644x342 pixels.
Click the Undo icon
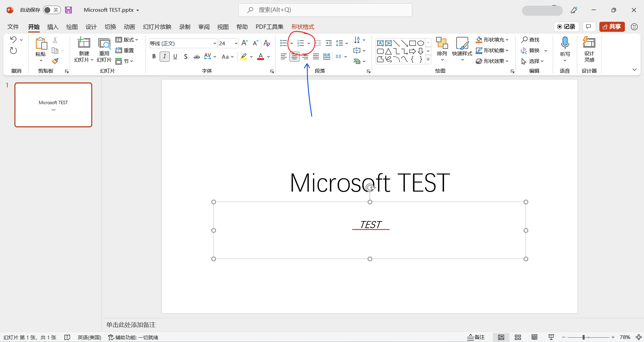(13, 40)
